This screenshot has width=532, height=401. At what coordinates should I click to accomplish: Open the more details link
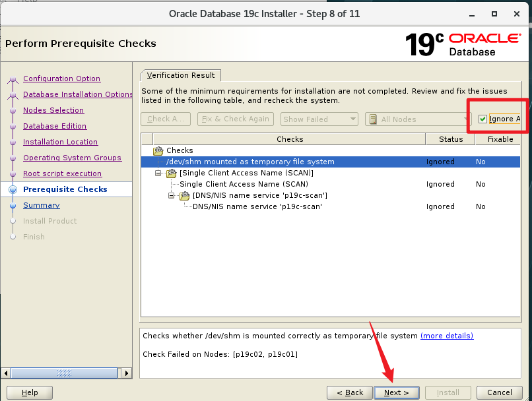447,336
